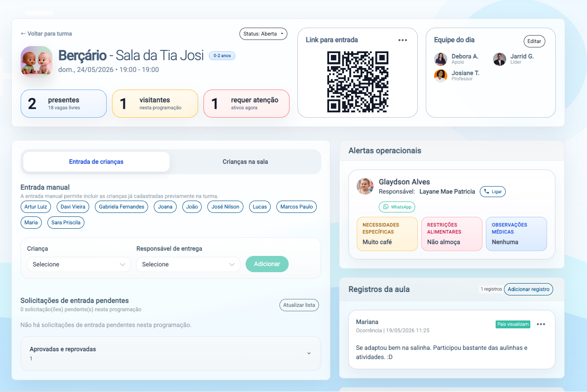587x392 pixels.
Task: Open the 1 requer atenção stat card
Action: (246, 104)
